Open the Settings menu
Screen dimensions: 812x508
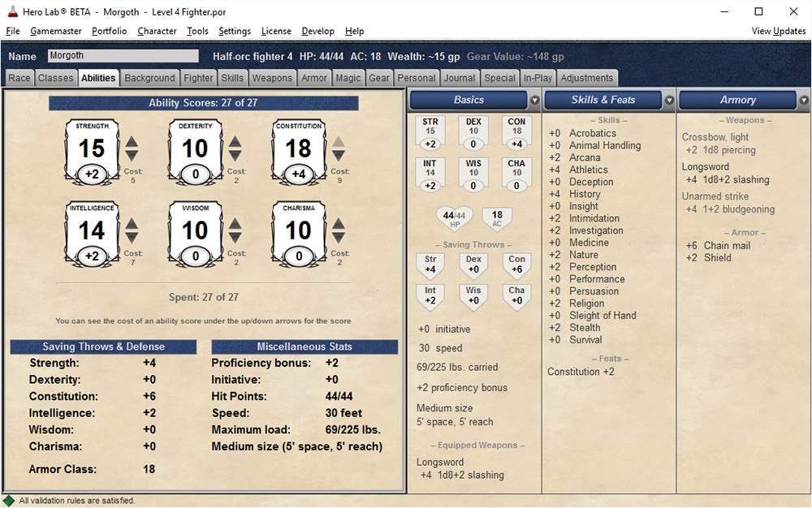click(x=235, y=31)
